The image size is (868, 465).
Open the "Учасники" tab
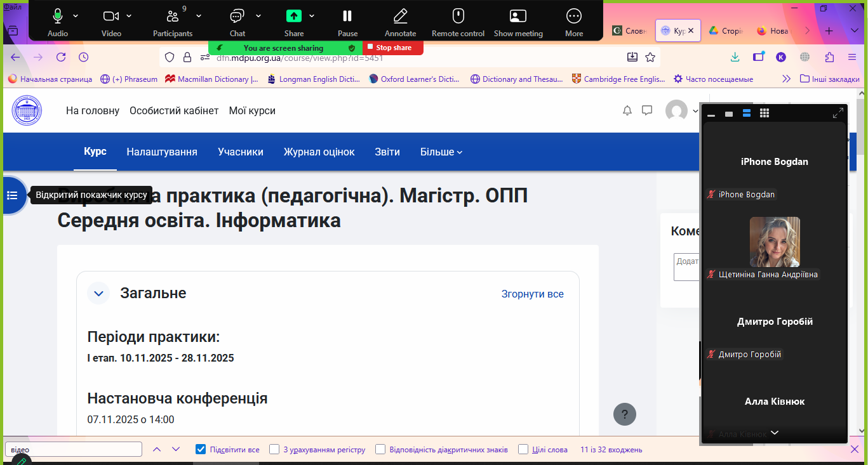(240, 152)
